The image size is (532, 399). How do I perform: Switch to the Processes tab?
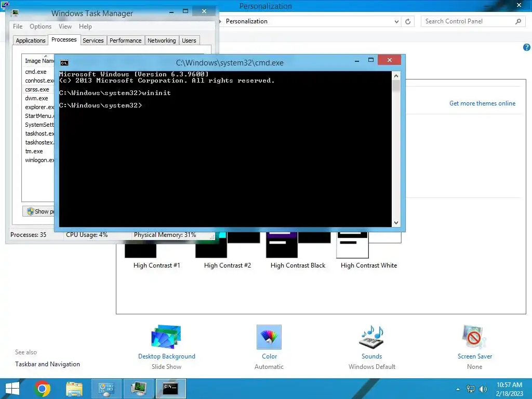pos(64,39)
